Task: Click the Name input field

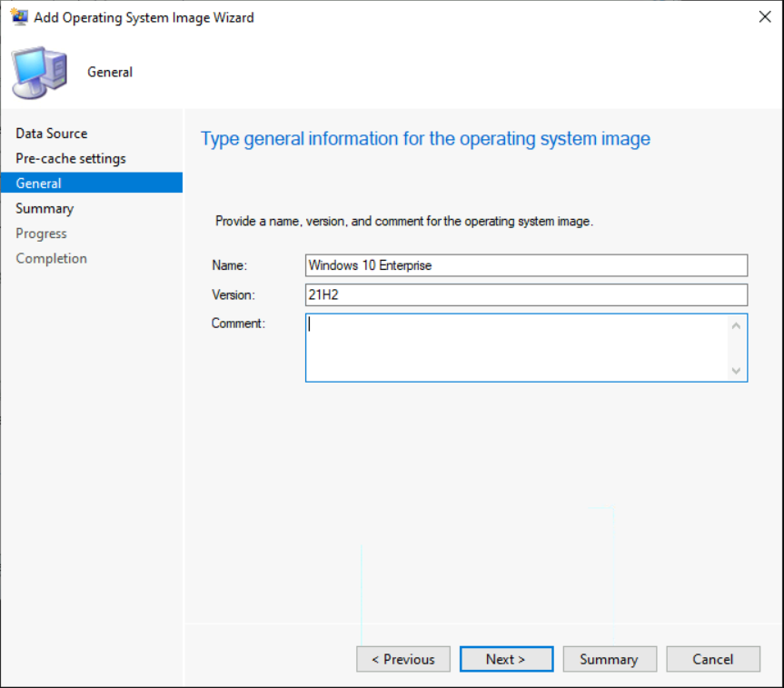Action: [527, 265]
